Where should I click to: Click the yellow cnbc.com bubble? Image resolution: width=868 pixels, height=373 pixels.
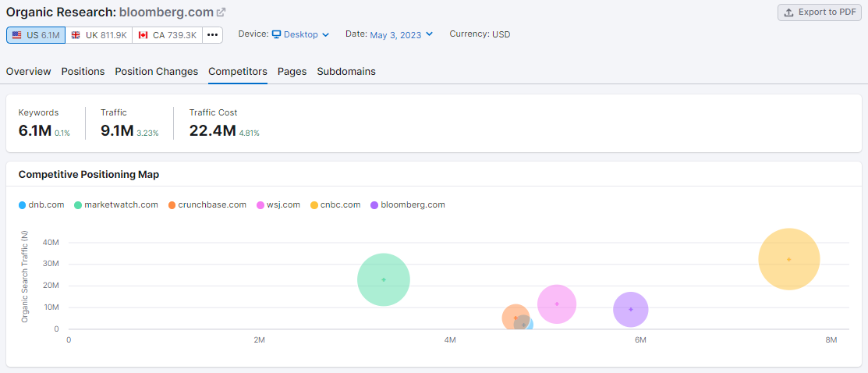click(788, 259)
